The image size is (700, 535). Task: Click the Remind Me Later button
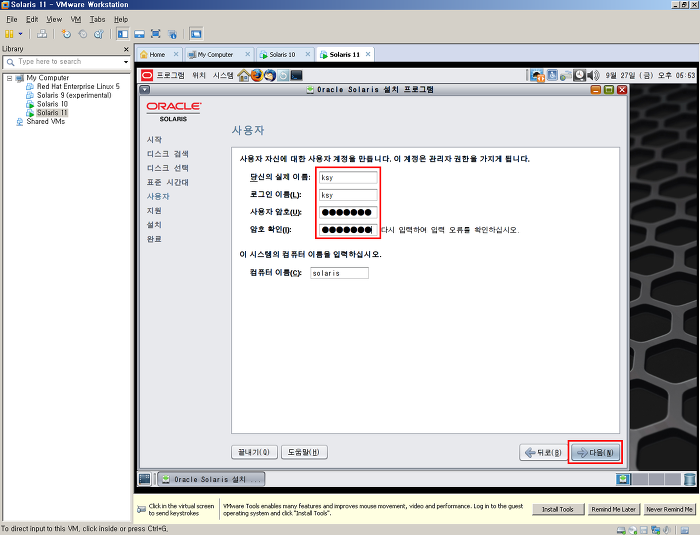click(613, 509)
